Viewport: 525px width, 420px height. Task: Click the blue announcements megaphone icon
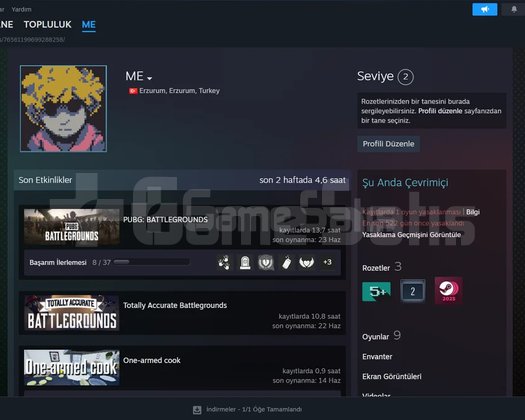point(484,9)
